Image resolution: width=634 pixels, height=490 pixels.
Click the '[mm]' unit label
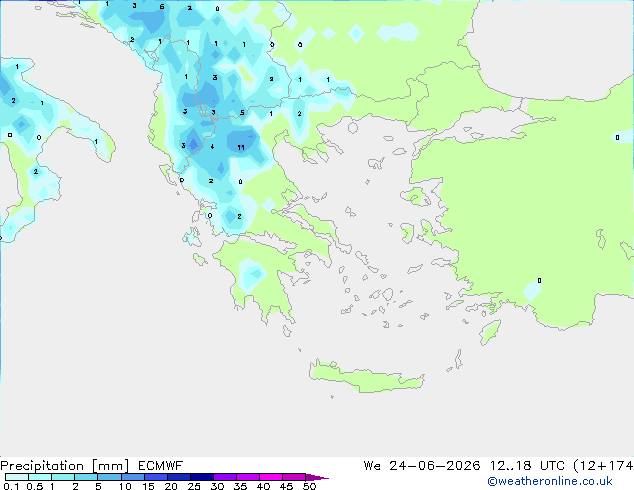(110, 466)
